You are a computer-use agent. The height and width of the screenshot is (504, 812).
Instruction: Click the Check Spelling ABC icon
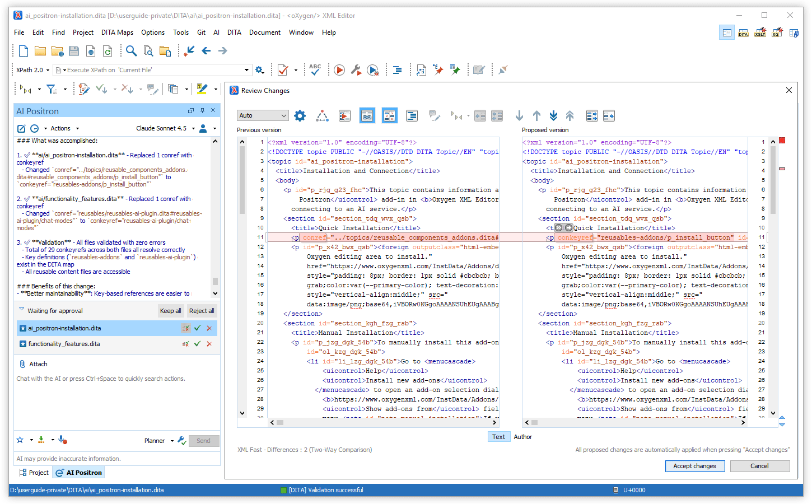(315, 70)
